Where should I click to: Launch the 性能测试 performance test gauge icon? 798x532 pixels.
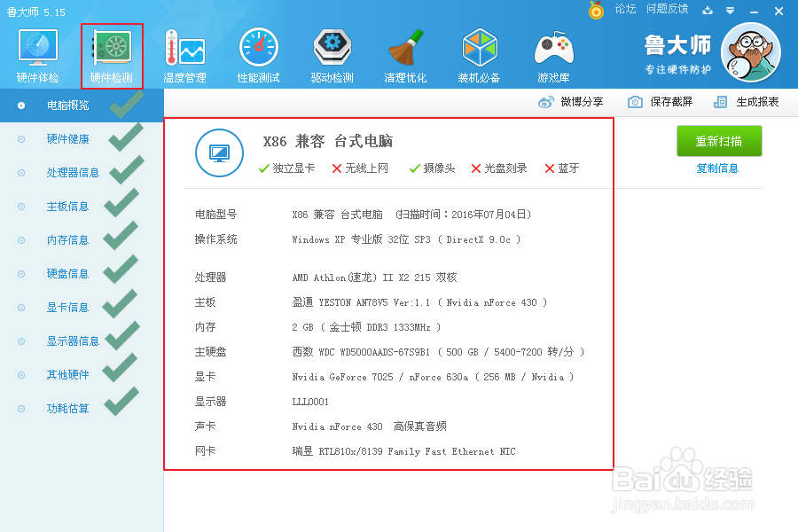click(x=259, y=56)
